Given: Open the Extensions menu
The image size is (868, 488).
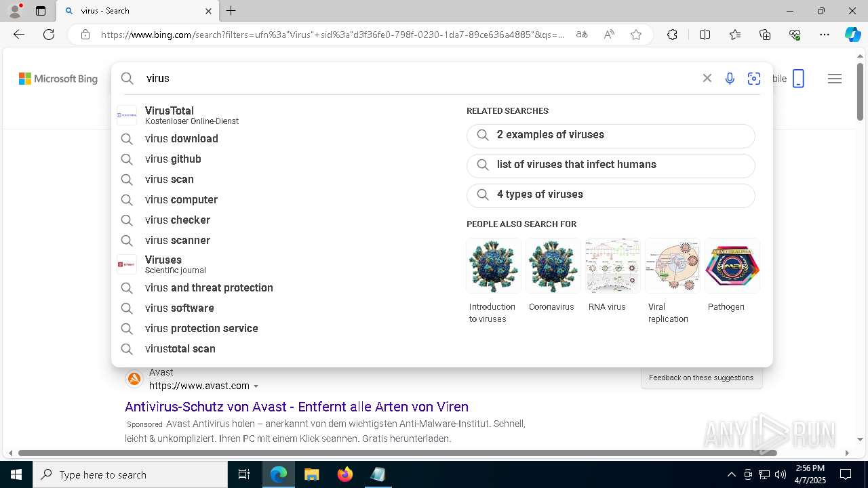Looking at the screenshot, I should [672, 35].
